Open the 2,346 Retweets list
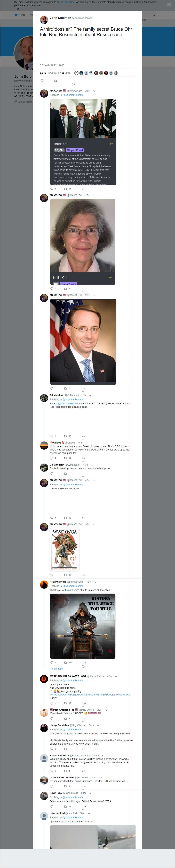The height and width of the screenshot is (868, 175). (48, 73)
